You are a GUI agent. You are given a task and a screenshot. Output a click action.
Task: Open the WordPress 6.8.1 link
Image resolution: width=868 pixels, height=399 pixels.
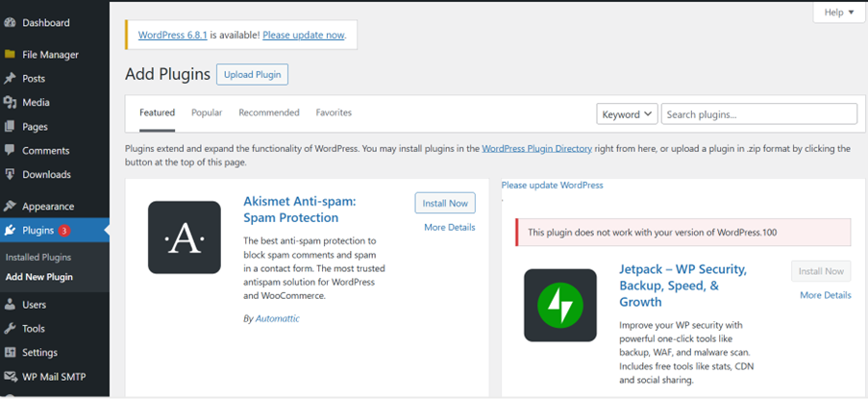click(173, 35)
